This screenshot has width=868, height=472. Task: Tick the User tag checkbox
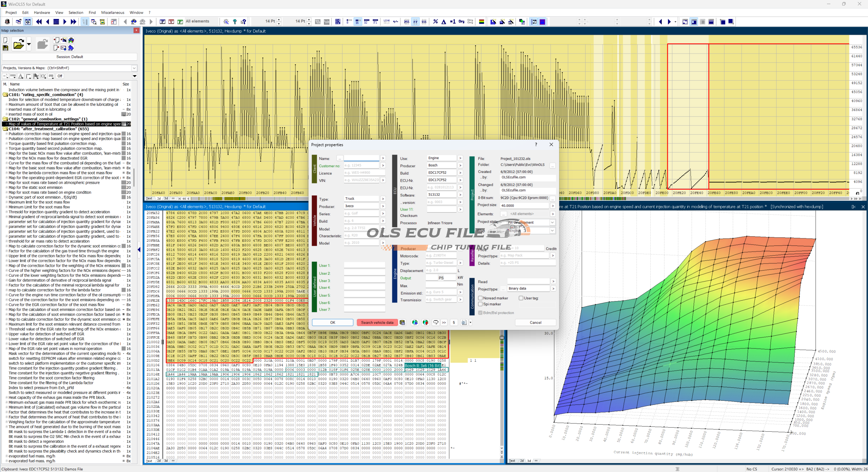(521, 298)
